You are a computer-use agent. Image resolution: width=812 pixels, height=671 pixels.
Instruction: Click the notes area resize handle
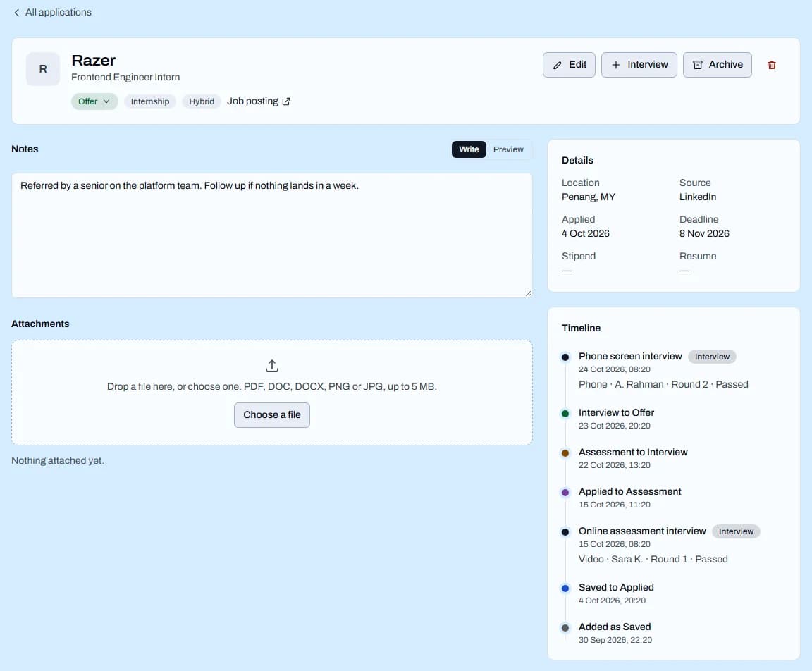tap(528, 293)
